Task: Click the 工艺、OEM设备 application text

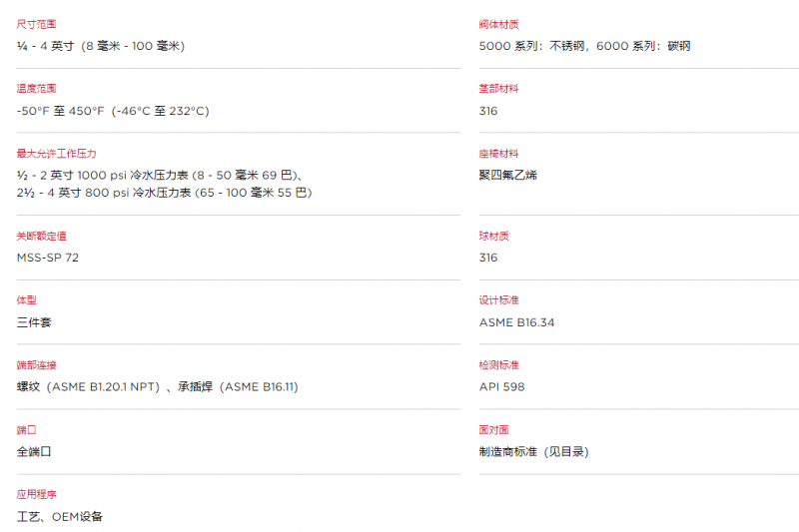Action: (x=60, y=517)
